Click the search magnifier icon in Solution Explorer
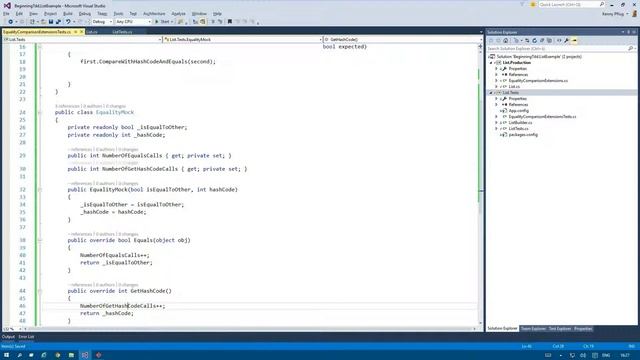The image size is (640, 360). pos(631,49)
